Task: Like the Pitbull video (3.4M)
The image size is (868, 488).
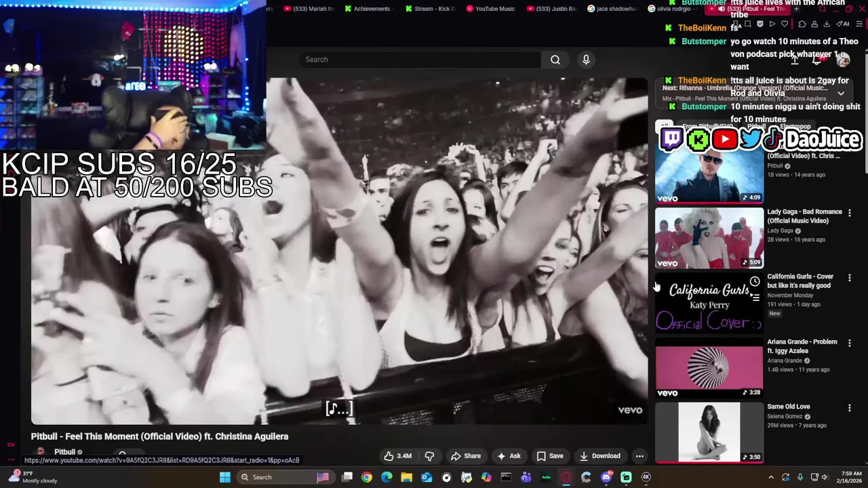Action: (x=398, y=456)
